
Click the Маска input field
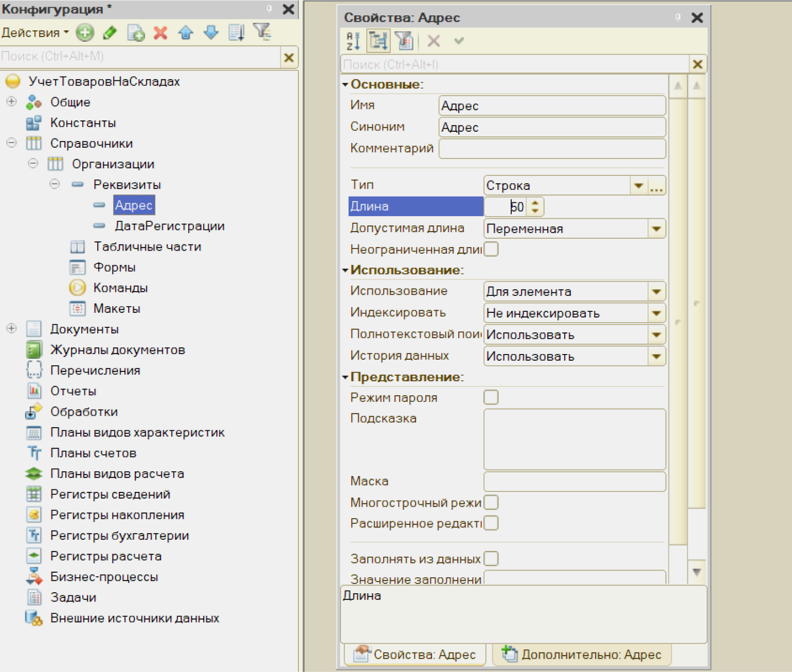[x=574, y=482]
